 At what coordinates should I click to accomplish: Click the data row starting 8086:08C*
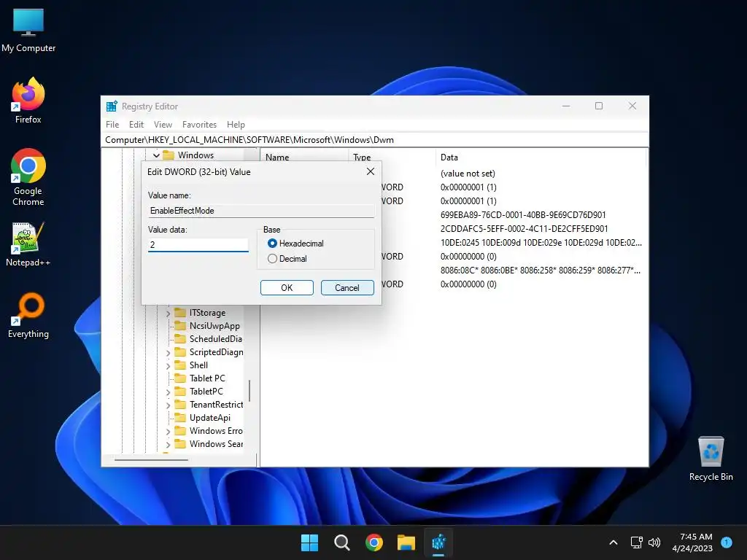[541, 270]
